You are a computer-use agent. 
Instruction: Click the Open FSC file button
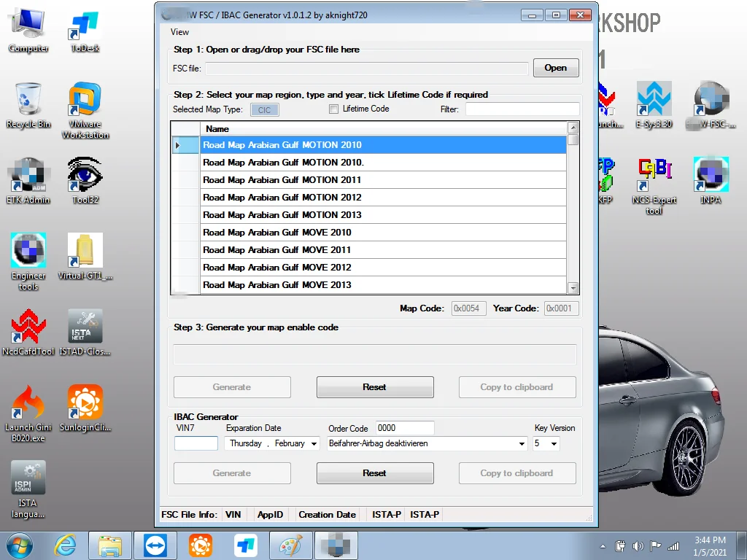(x=556, y=68)
